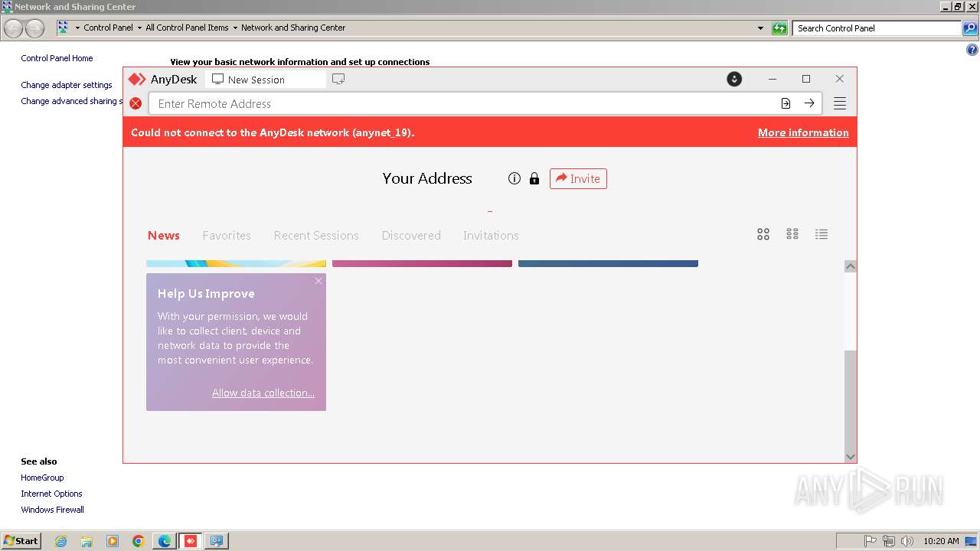Viewport: 980px width, 551px height.
Task: Click the Control Panel search magnifier icon
Action: (970, 28)
